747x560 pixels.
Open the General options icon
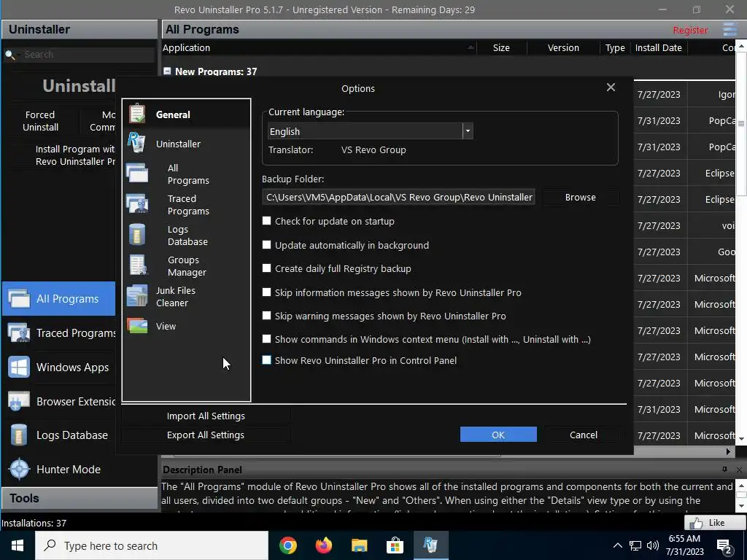[137, 114]
